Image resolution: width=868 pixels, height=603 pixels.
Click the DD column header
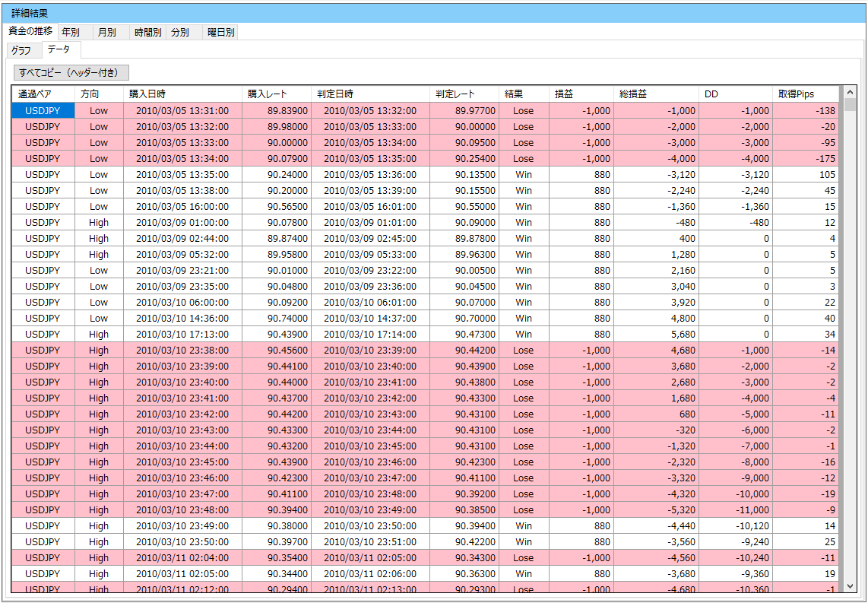click(x=736, y=94)
